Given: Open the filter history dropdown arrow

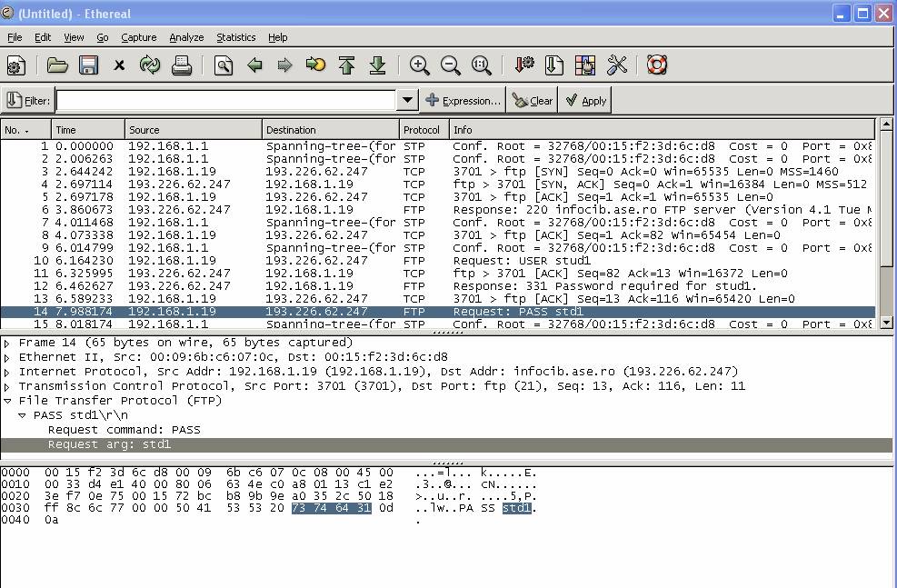Looking at the screenshot, I should click(407, 101).
